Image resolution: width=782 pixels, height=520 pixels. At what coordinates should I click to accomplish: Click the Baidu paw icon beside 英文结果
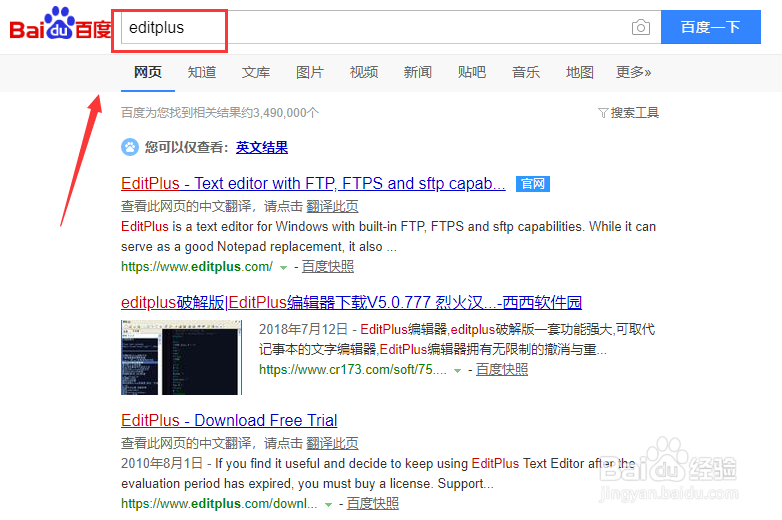coord(130,147)
